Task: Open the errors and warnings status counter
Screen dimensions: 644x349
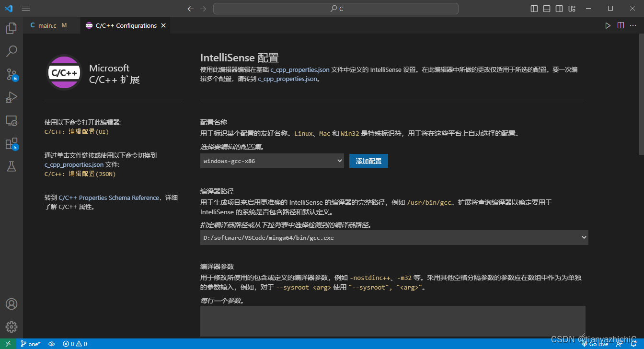Action: click(x=75, y=344)
